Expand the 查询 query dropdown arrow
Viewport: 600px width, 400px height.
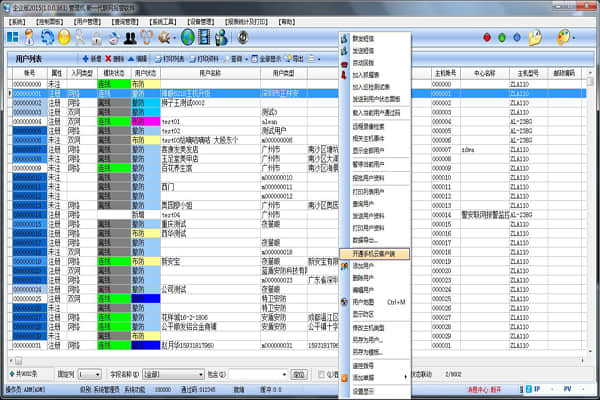(246, 59)
